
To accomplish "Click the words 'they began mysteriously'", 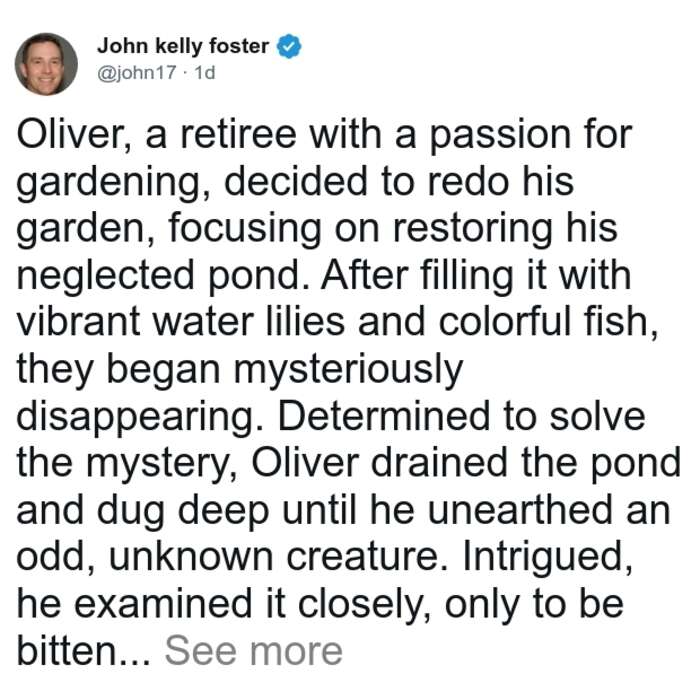I will click(x=240, y=370).
